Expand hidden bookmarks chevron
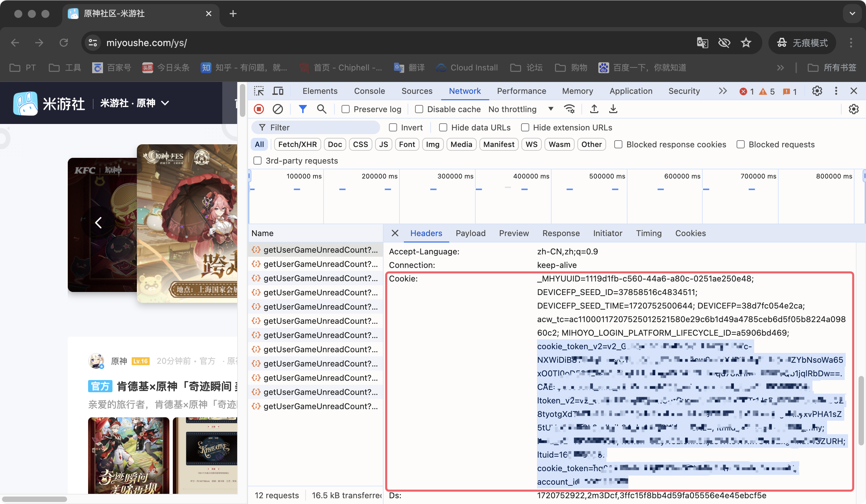 pyautogui.click(x=781, y=68)
